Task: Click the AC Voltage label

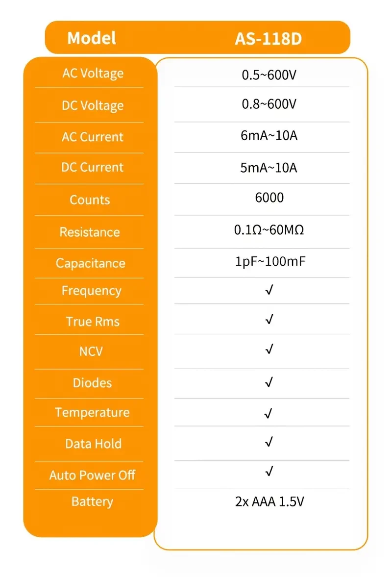Action: (x=93, y=74)
